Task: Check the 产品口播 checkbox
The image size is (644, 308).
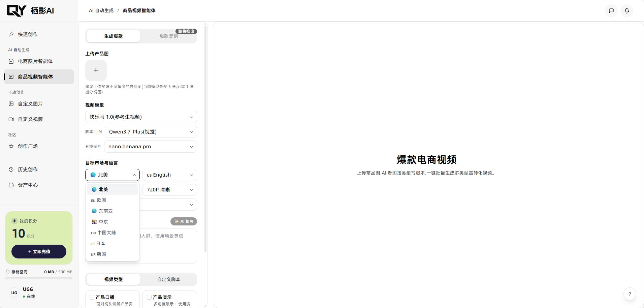Action: coord(92,297)
